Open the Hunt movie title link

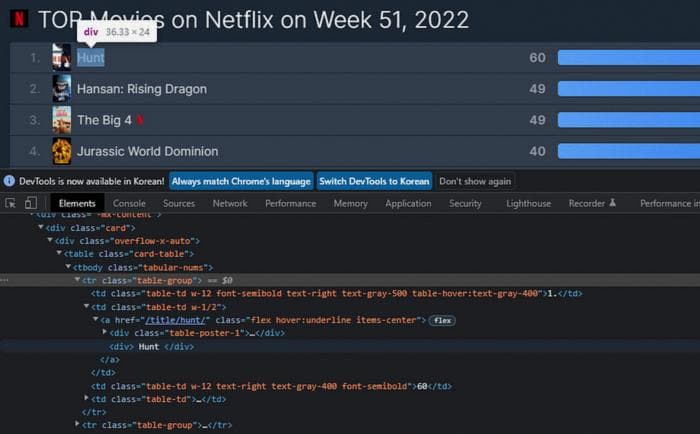click(91, 57)
